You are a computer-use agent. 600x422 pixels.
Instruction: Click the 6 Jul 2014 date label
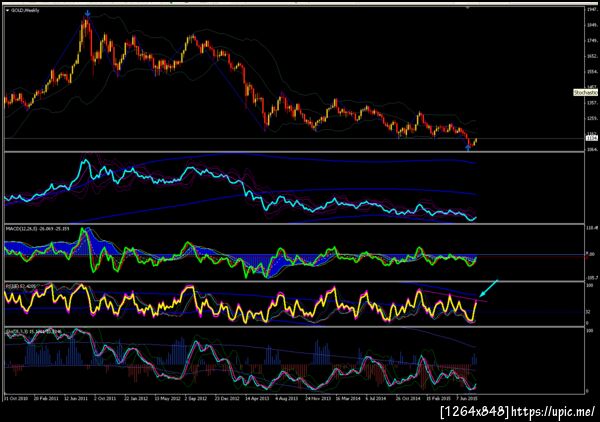pyautogui.click(x=376, y=398)
